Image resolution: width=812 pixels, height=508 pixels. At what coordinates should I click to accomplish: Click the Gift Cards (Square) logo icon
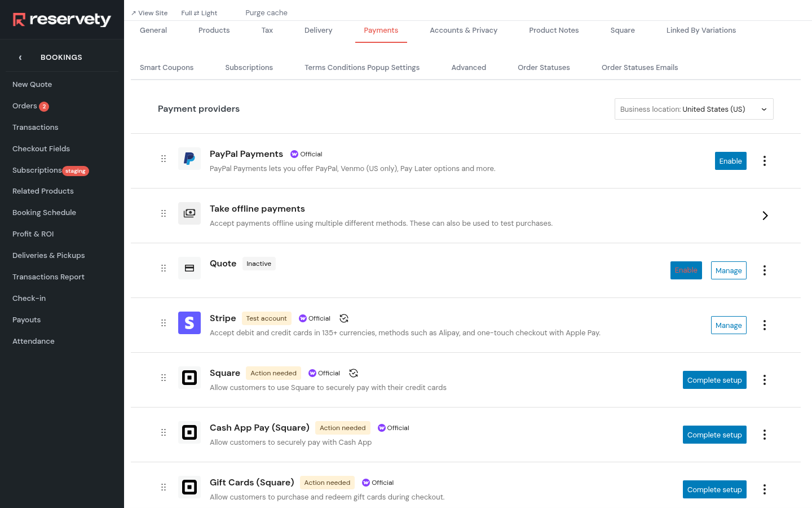point(189,487)
